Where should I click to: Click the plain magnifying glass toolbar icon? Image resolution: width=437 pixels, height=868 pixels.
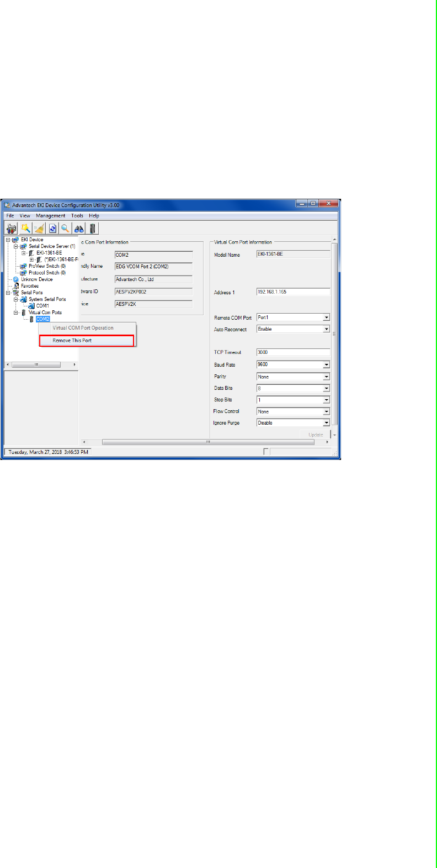pyautogui.click(x=65, y=229)
